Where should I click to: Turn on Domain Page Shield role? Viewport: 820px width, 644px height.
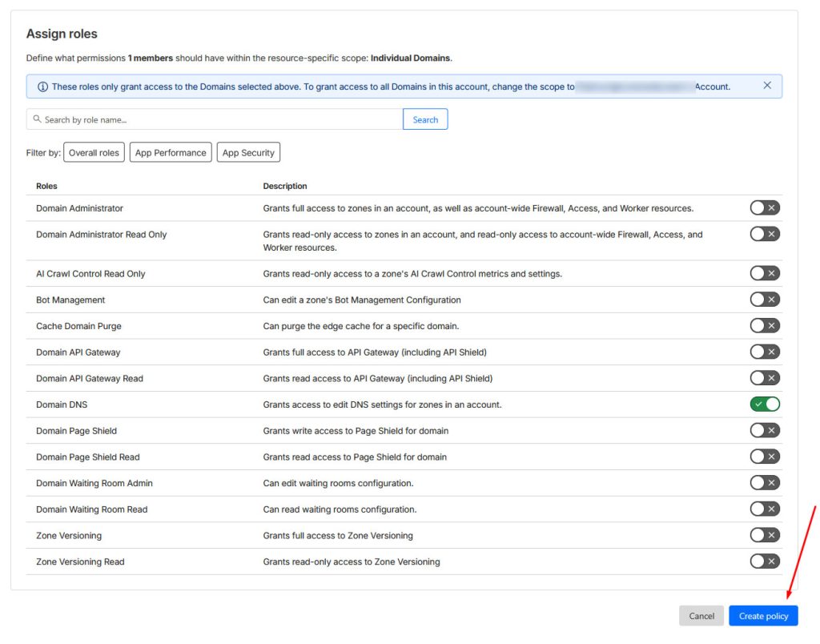pyautogui.click(x=764, y=431)
